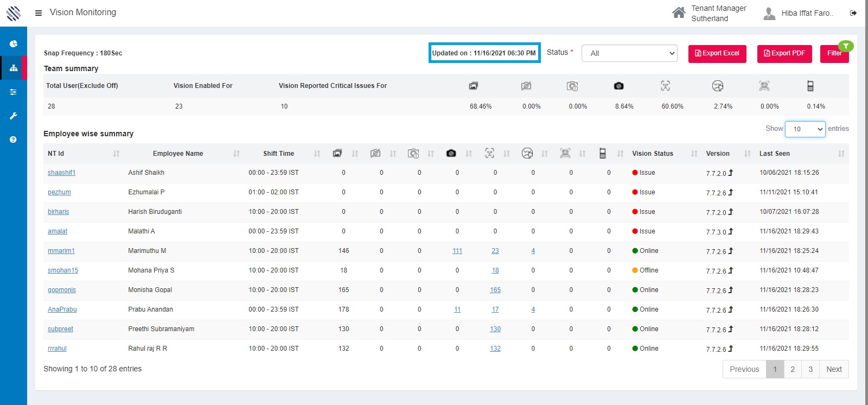Open the wrench tools sidebar icon

14,116
